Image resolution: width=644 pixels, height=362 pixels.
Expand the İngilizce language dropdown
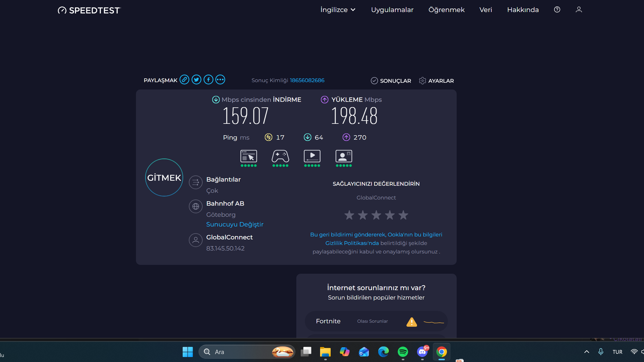click(338, 10)
